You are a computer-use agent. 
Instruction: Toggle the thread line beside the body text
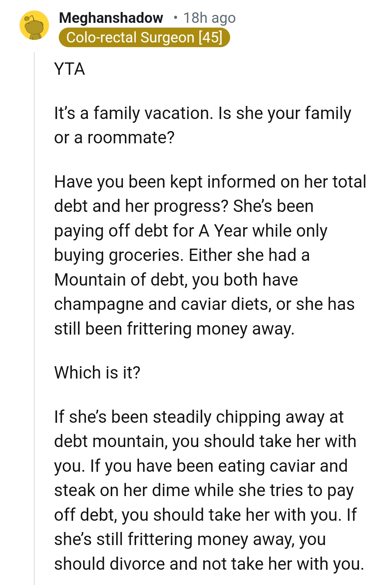coord(34,399)
